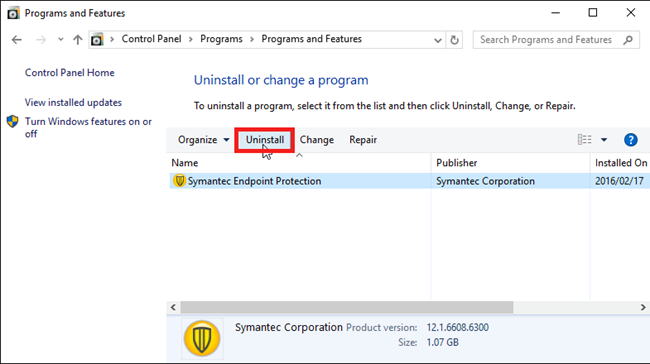Click the Repair toolbar button
650x364 pixels.
click(363, 140)
